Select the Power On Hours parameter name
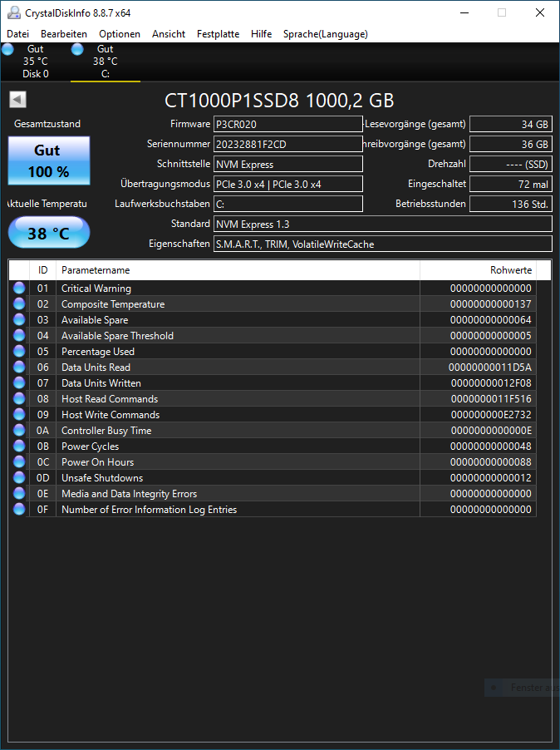The height and width of the screenshot is (750, 560). 97,462
